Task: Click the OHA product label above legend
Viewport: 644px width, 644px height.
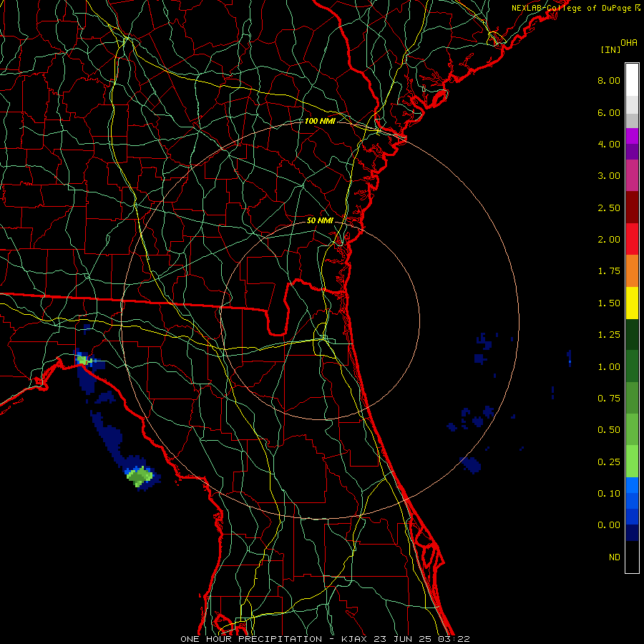Action: tap(629, 43)
